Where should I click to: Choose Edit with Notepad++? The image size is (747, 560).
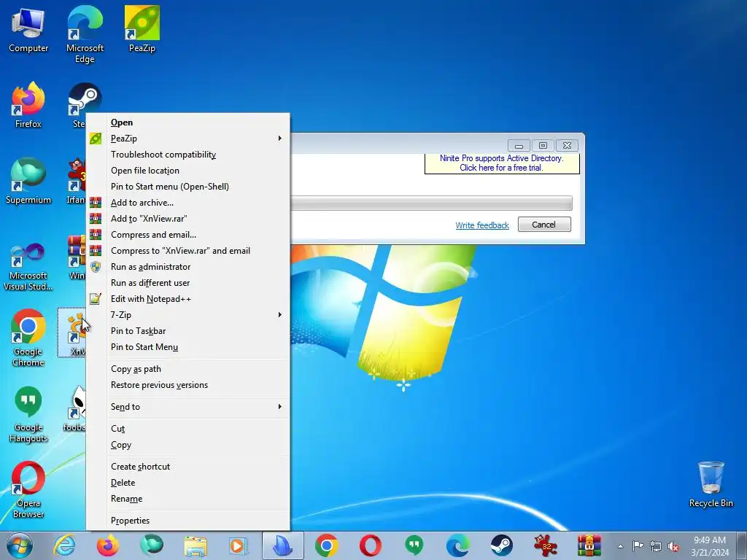[188, 298]
